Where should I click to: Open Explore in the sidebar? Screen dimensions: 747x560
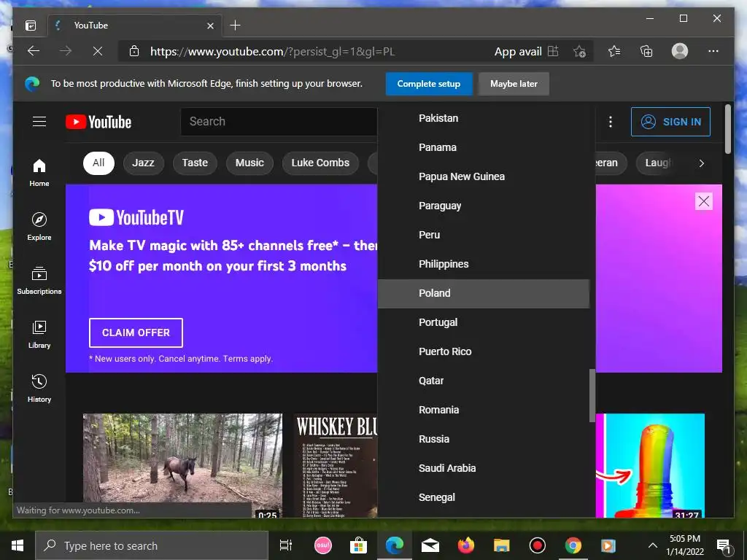click(x=39, y=227)
